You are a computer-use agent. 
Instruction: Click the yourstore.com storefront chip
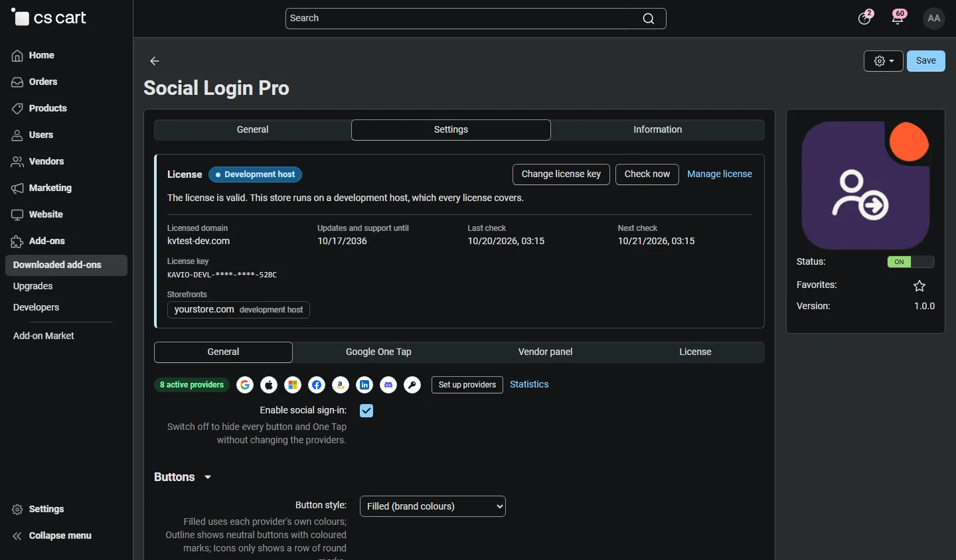[x=238, y=310]
